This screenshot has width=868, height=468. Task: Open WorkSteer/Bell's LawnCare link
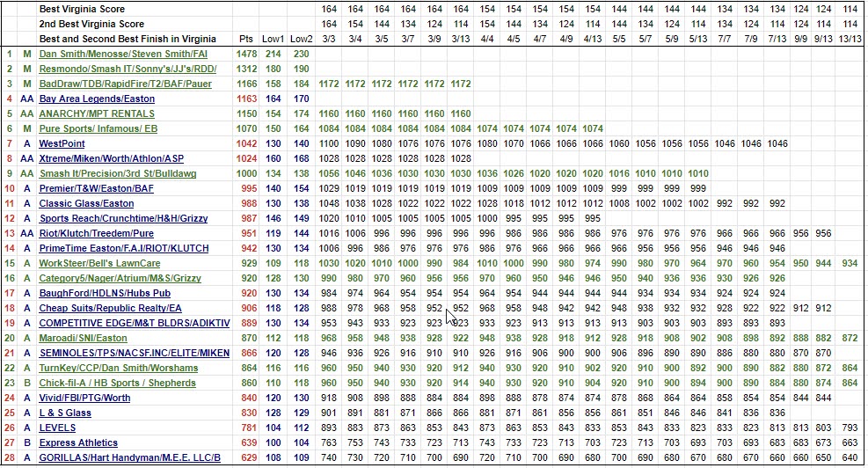click(99, 263)
